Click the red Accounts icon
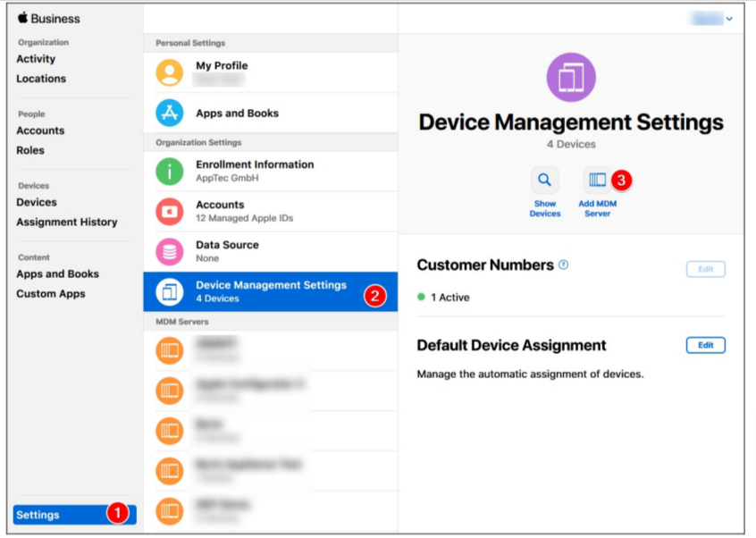This screenshot has width=756, height=538. point(170,211)
